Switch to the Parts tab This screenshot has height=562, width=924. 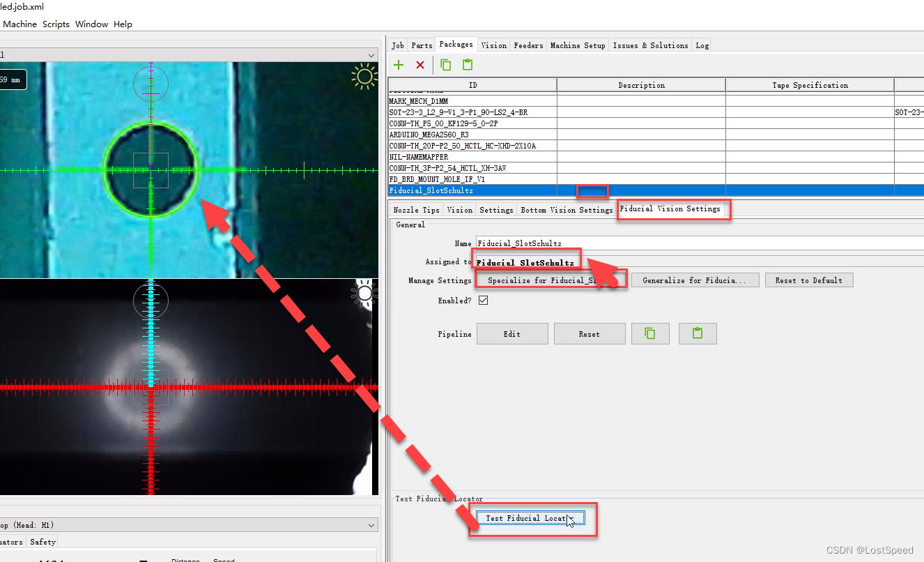(x=422, y=45)
